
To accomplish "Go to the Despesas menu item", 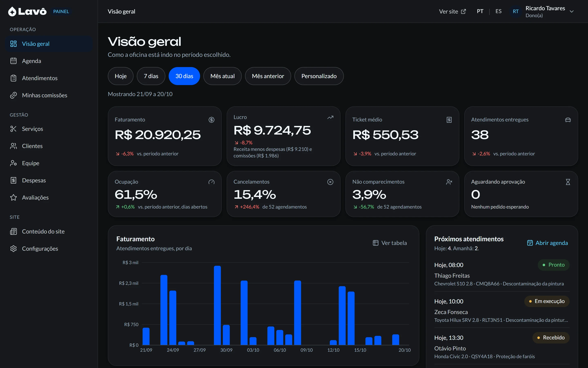I will coord(49,180).
